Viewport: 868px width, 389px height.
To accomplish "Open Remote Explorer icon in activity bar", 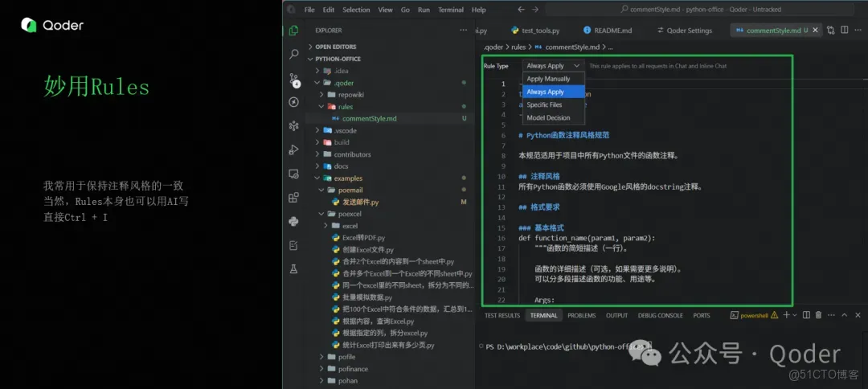I will tap(294, 174).
